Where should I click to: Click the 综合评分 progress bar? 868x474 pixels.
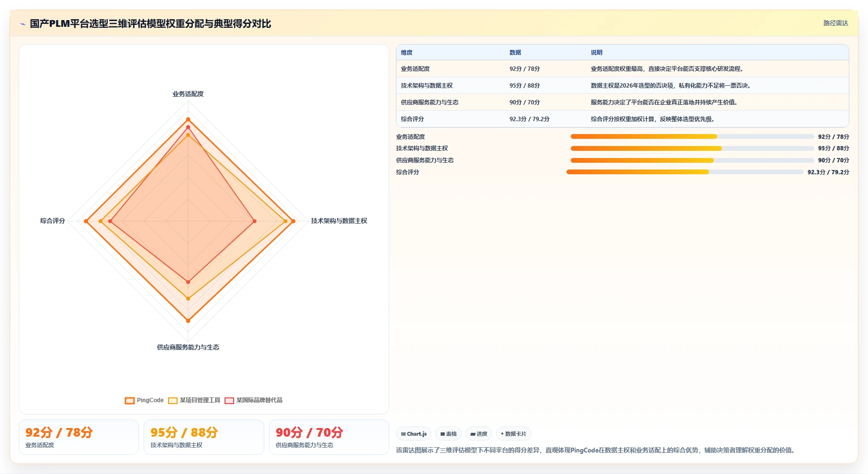[x=685, y=172]
